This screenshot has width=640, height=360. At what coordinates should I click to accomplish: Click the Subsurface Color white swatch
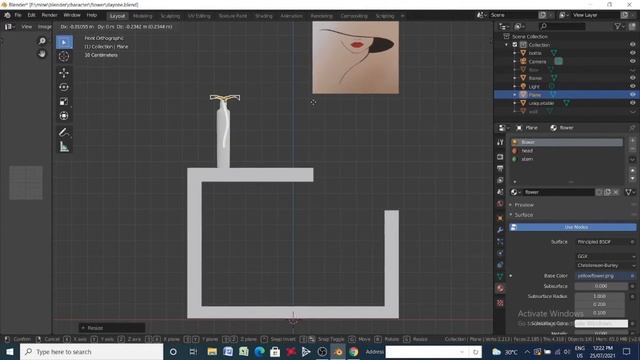601,324
